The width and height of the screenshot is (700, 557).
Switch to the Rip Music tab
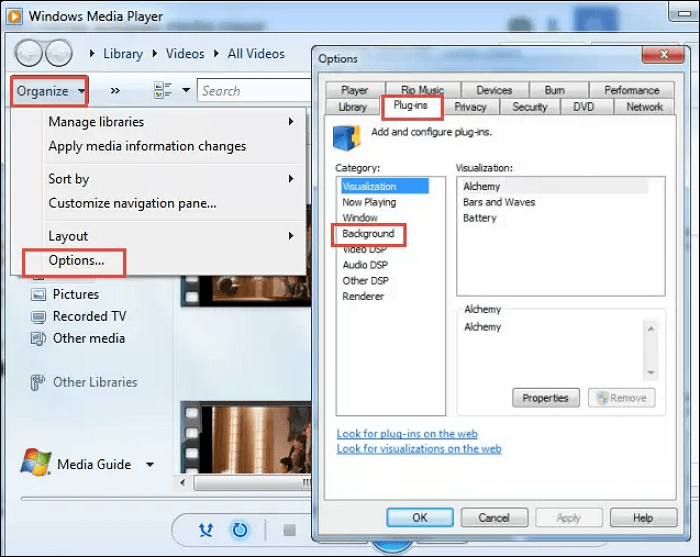pyautogui.click(x=422, y=90)
